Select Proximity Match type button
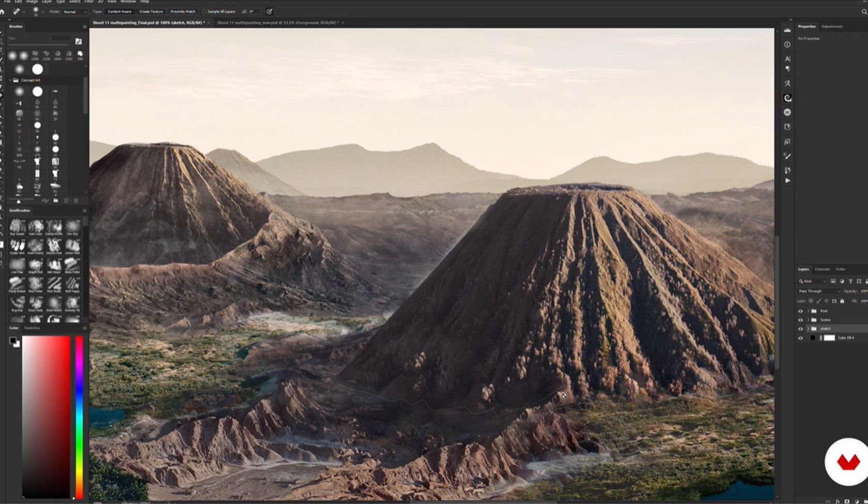Viewport: 868px width, 504px height. [183, 11]
